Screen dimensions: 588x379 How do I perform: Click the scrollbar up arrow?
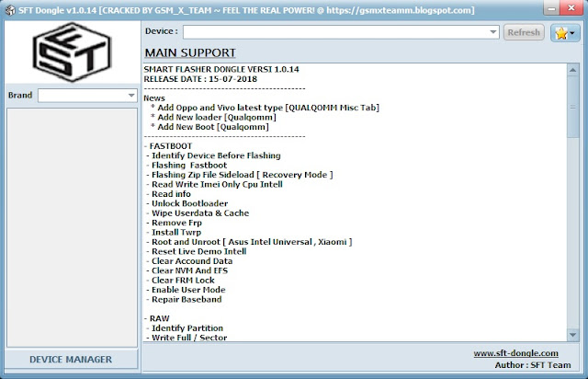[572, 70]
